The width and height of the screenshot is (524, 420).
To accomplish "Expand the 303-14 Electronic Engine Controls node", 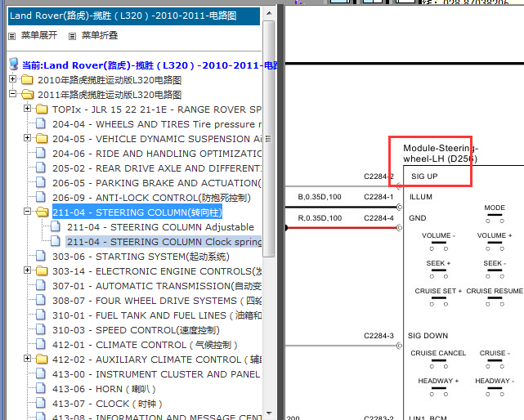I will click(x=28, y=270).
